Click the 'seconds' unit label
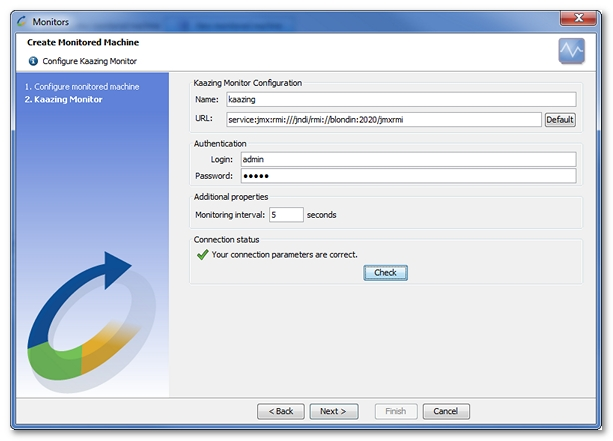The width and height of the screenshot is (613, 441). point(322,215)
